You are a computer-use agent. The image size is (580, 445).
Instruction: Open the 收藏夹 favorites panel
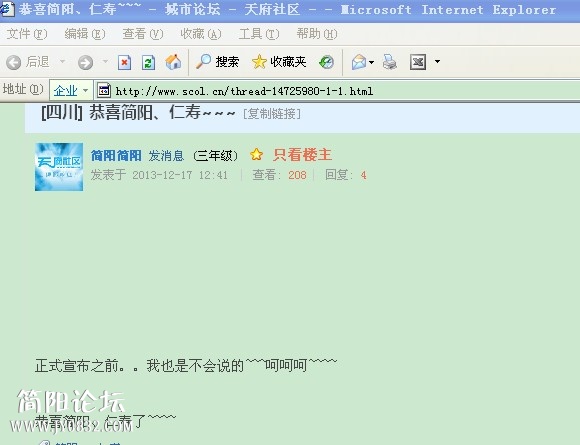279,62
